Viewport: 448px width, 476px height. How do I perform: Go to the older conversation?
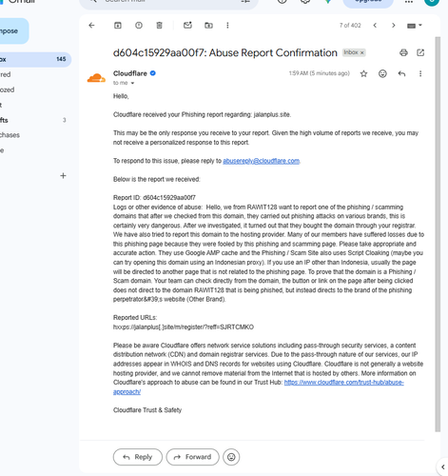[394, 26]
